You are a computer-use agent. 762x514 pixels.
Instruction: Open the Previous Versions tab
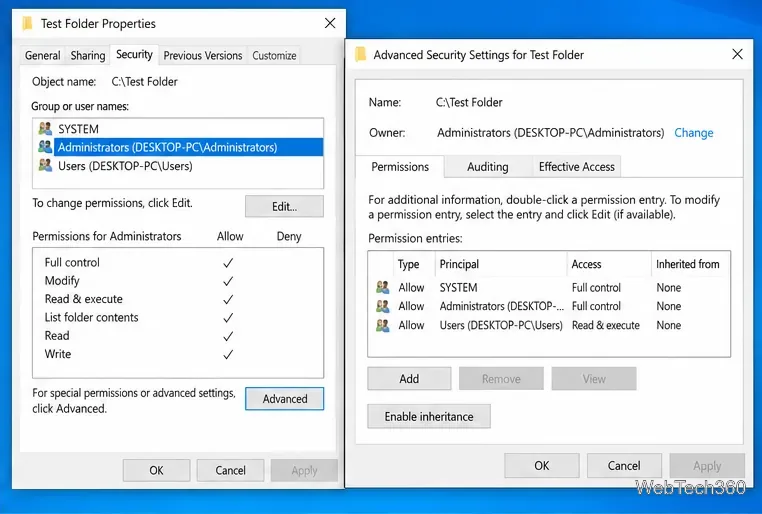click(x=203, y=55)
